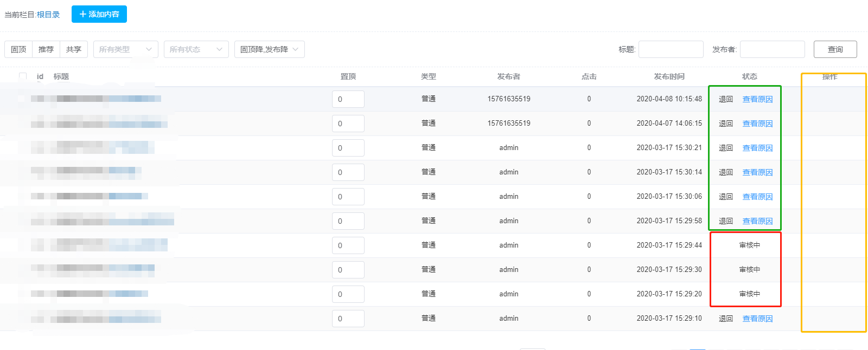This screenshot has width=868, height=350.
Task: Check the select-all checkbox in table header
Action: click(23, 76)
